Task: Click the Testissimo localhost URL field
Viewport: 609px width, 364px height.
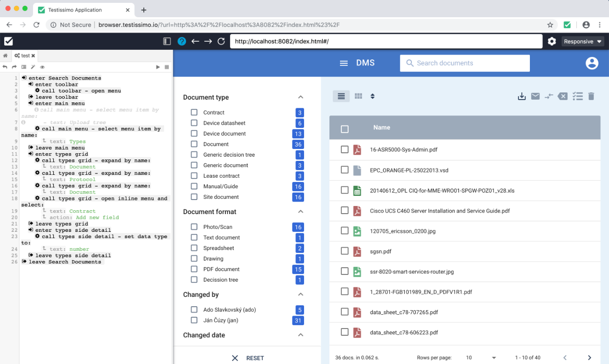Action: click(x=386, y=41)
